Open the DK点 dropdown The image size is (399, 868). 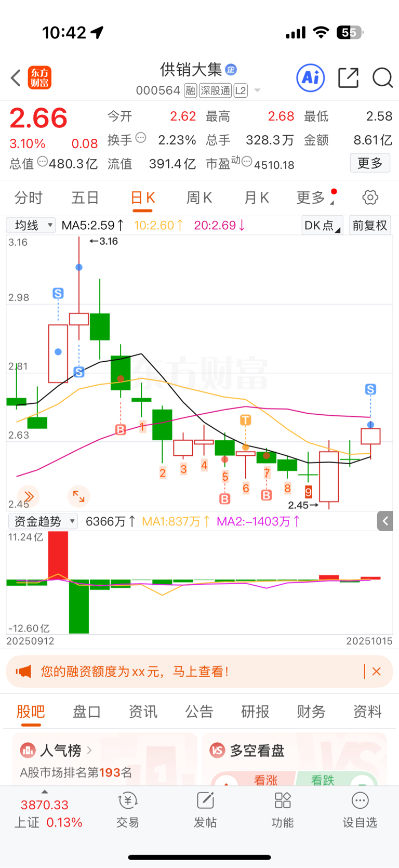click(x=322, y=226)
